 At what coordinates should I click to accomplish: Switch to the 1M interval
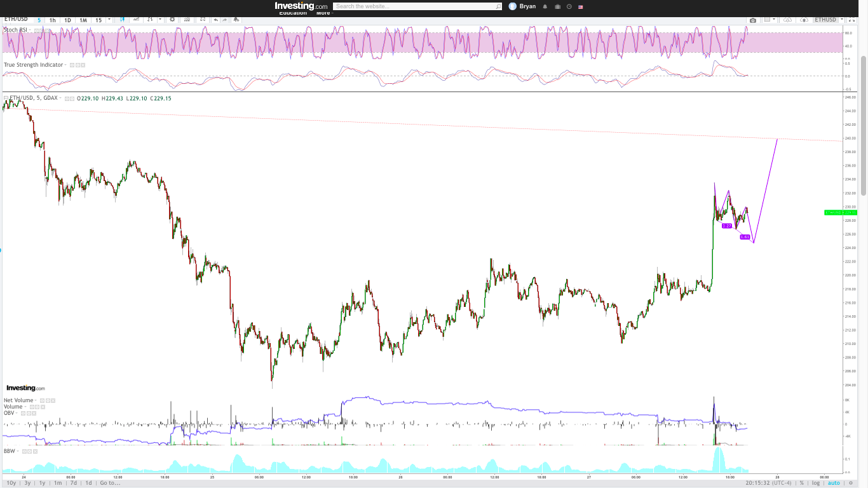point(83,20)
